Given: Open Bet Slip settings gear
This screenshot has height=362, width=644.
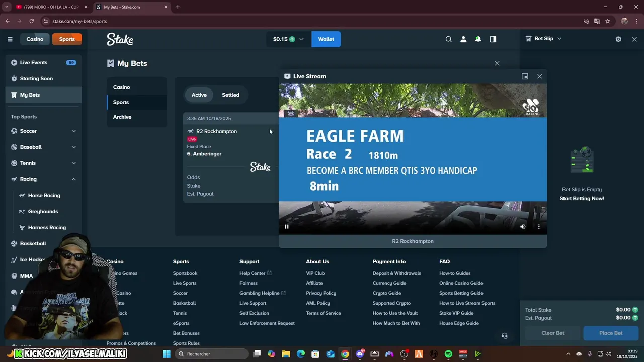Looking at the screenshot, I should (618, 39).
